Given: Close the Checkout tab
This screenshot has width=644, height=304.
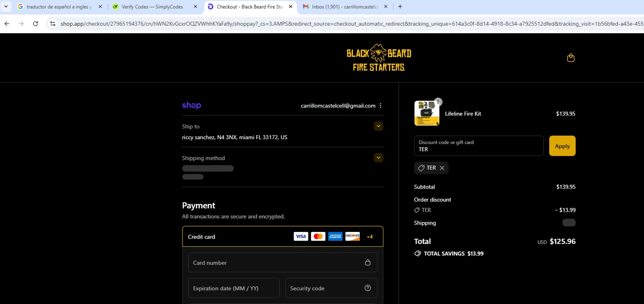Looking at the screenshot, I should (290, 7).
